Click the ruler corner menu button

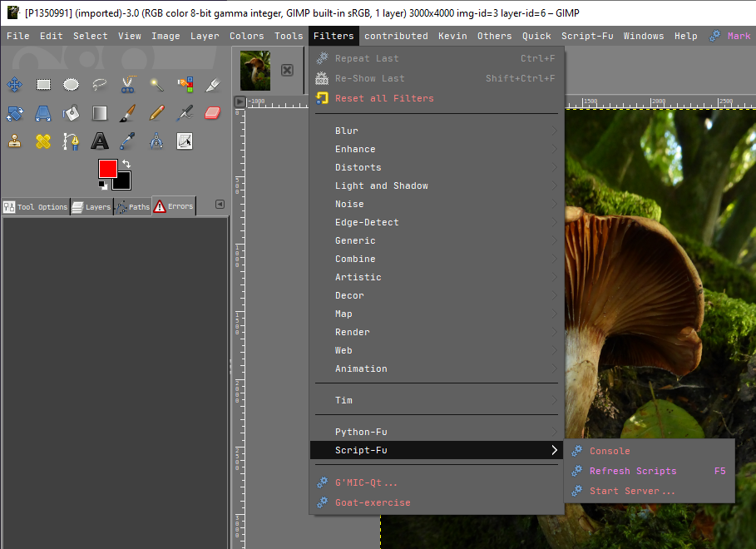point(240,101)
